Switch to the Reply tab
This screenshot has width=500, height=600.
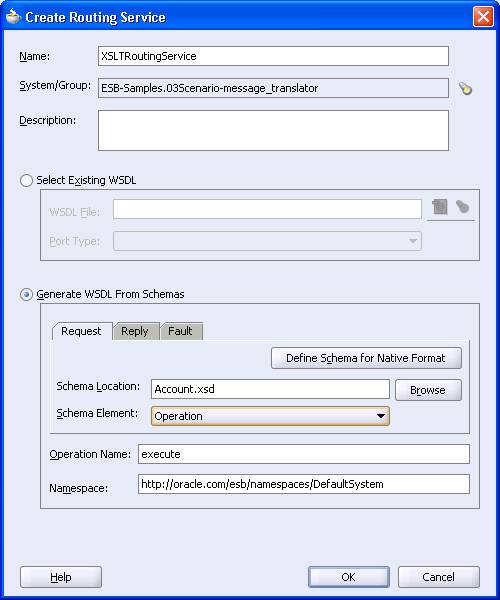[135, 331]
